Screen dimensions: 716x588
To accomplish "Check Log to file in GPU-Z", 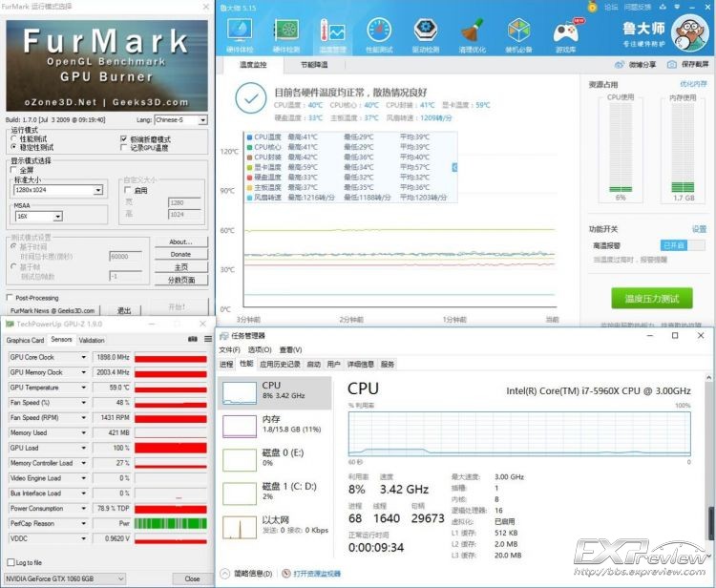I will [11, 562].
